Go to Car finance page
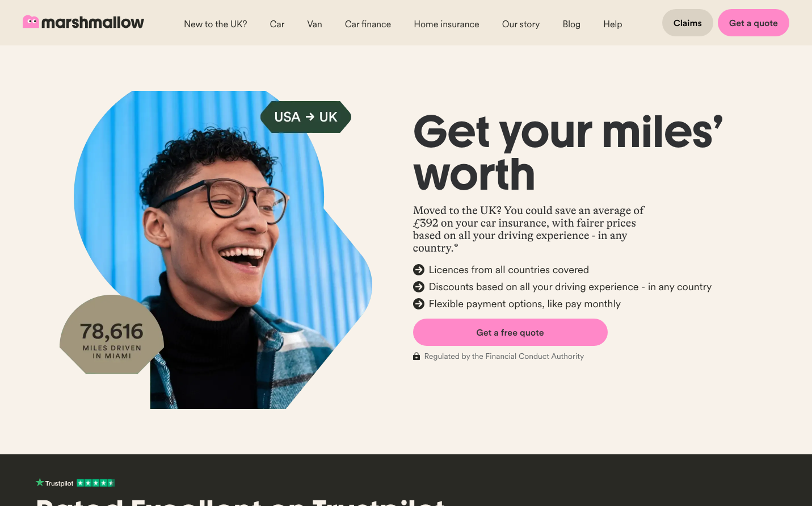This screenshot has width=812, height=506. tap(368, 24)
